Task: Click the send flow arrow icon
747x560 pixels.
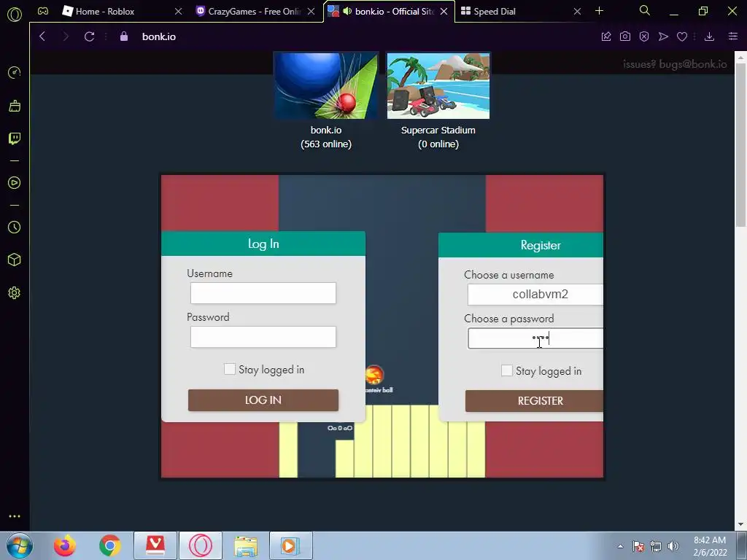Action: coord(663,36)
